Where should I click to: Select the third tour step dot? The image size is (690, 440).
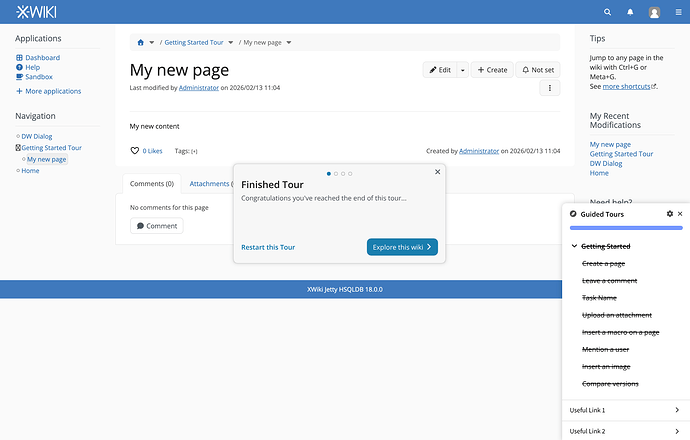pyautogui.click(x=343, y=174)
